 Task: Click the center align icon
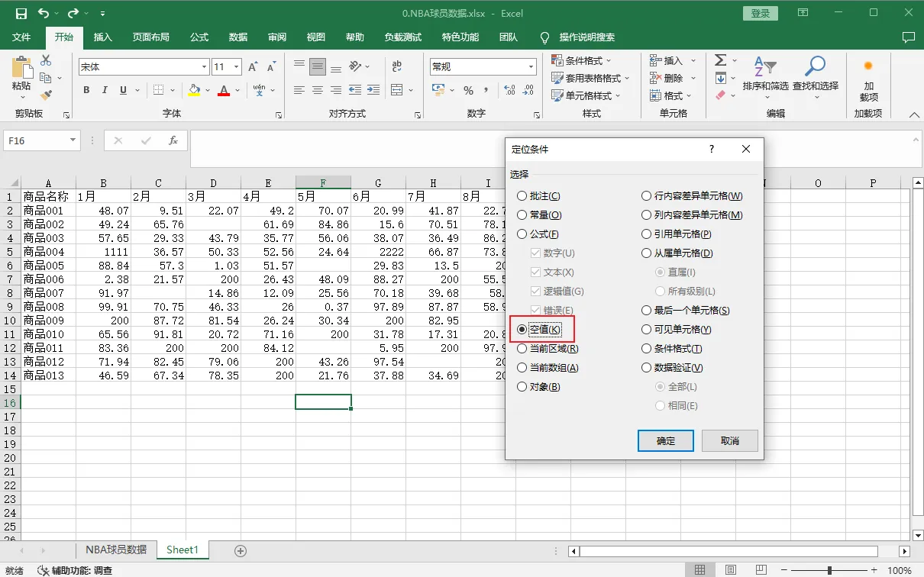(318, 90)
